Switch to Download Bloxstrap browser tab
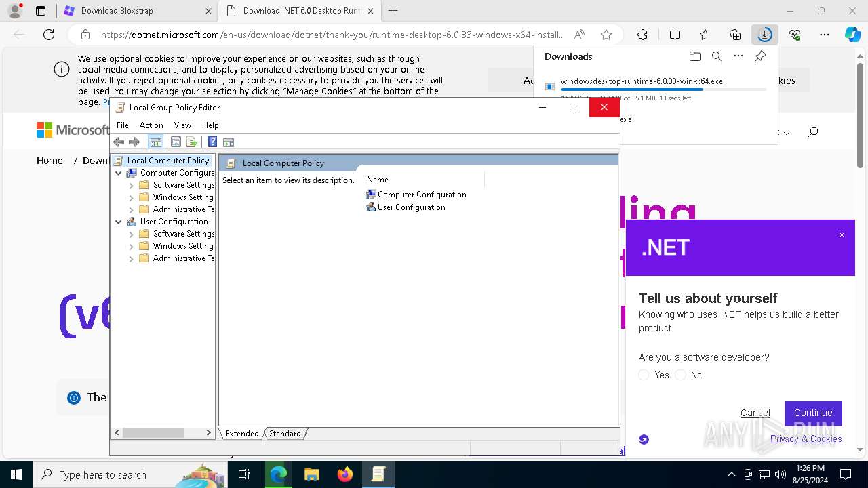The height and width of the screenshot is (488, 868). 136,11
